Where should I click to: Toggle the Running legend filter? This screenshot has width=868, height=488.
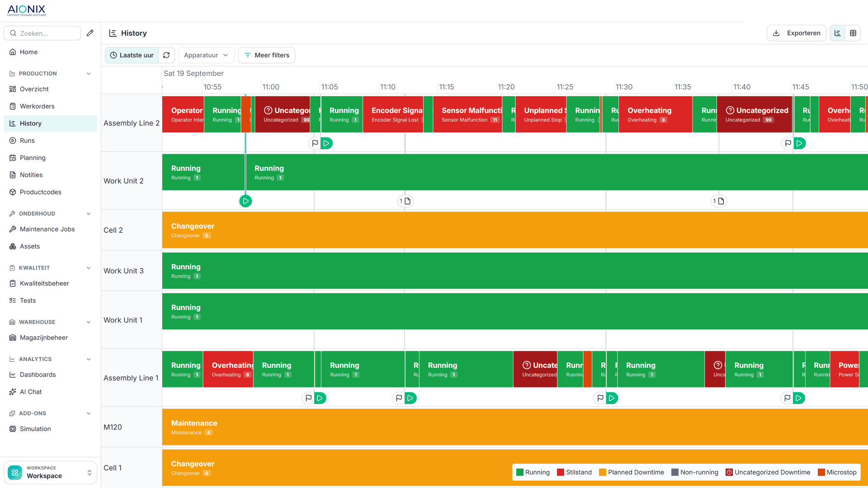point(533,472)
